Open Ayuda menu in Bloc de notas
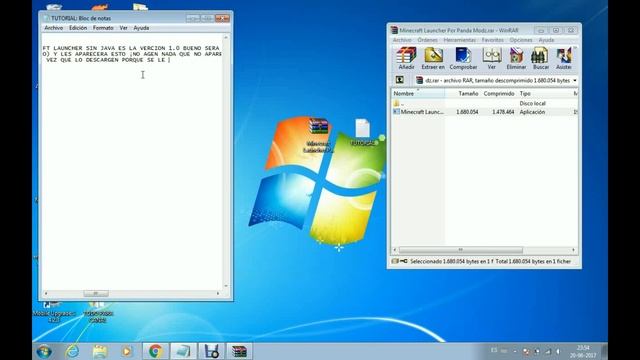Viewport: 640px width, 360px height. 141,28
